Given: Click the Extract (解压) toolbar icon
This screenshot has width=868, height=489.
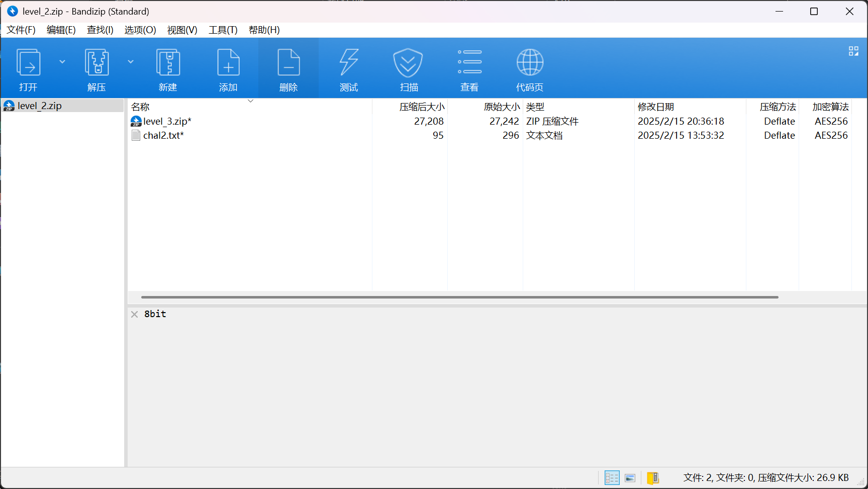Looking at the screenshot, I should coord(97,62).
